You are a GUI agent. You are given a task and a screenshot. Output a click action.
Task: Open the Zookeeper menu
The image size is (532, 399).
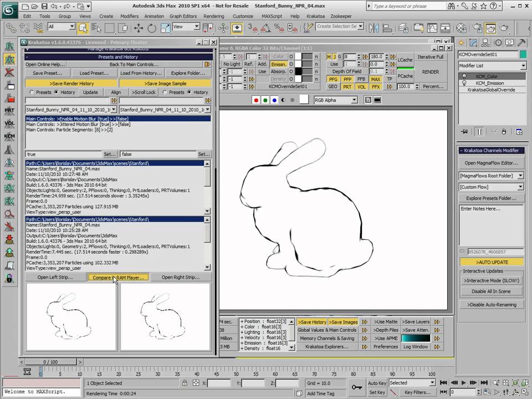pos(341,16)
